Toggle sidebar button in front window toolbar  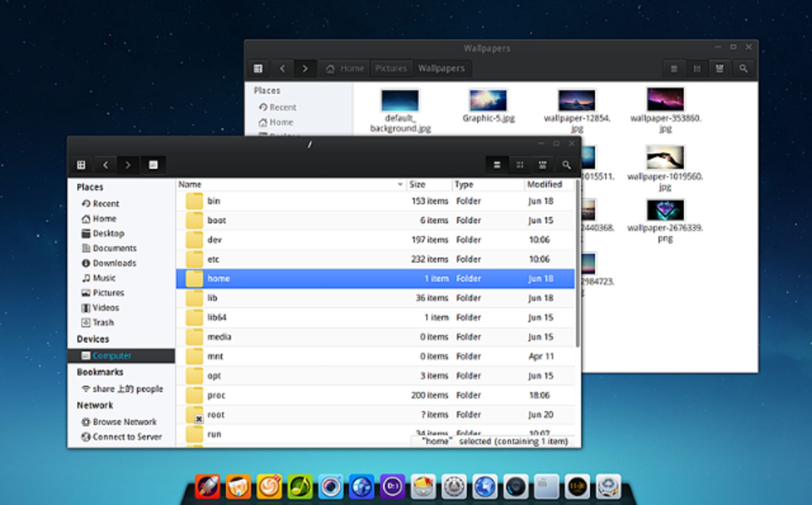(81, 165)
